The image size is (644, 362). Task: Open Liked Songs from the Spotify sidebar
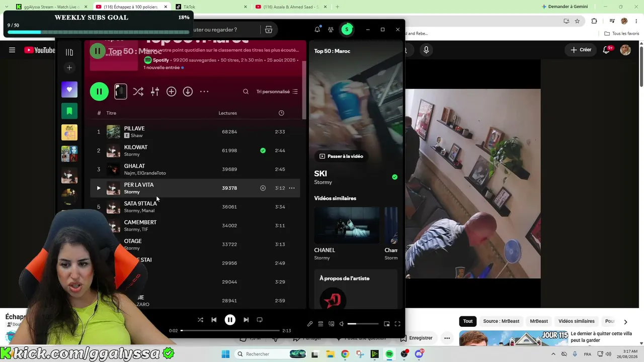coord(69,89)
